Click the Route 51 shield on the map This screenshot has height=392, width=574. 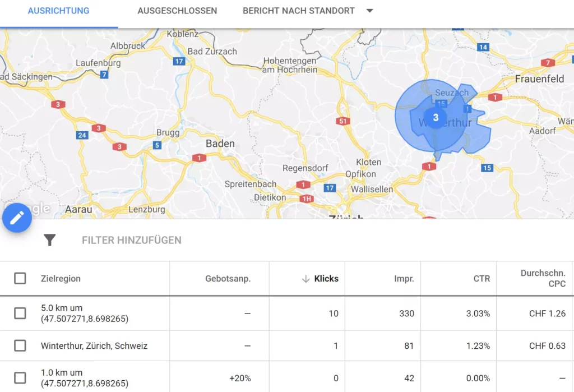342,121
